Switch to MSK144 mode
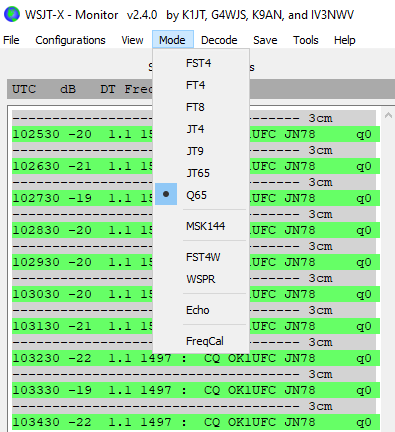Image resolution: width=395 pixels, height=432 pixels. pyautogui.click(x=201, y=226)
